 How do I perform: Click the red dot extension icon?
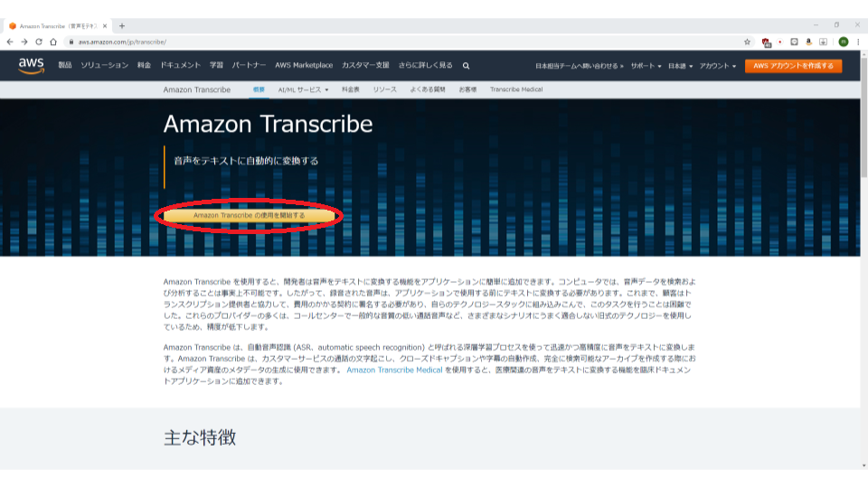click(x=780, y=42)
